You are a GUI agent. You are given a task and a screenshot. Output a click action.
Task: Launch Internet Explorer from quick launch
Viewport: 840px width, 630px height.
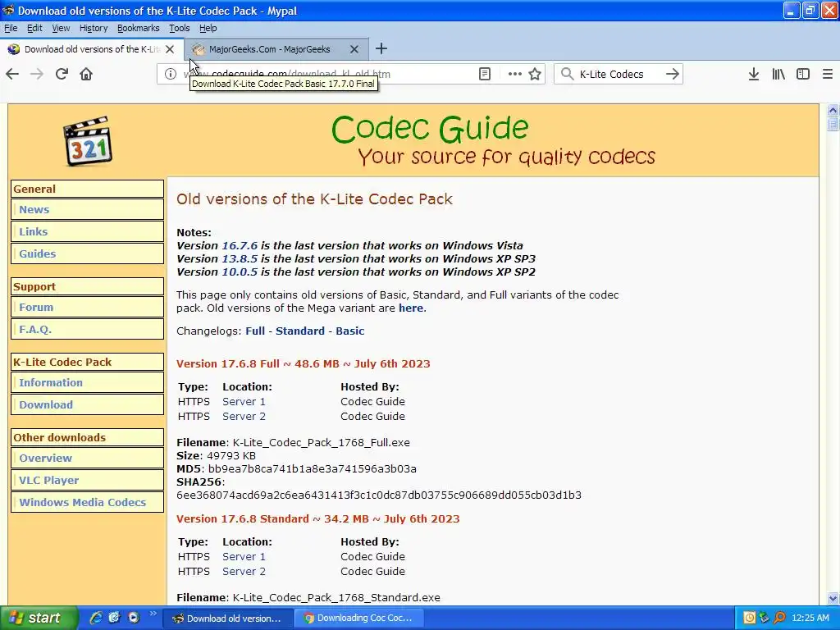[x=96, y=618]
